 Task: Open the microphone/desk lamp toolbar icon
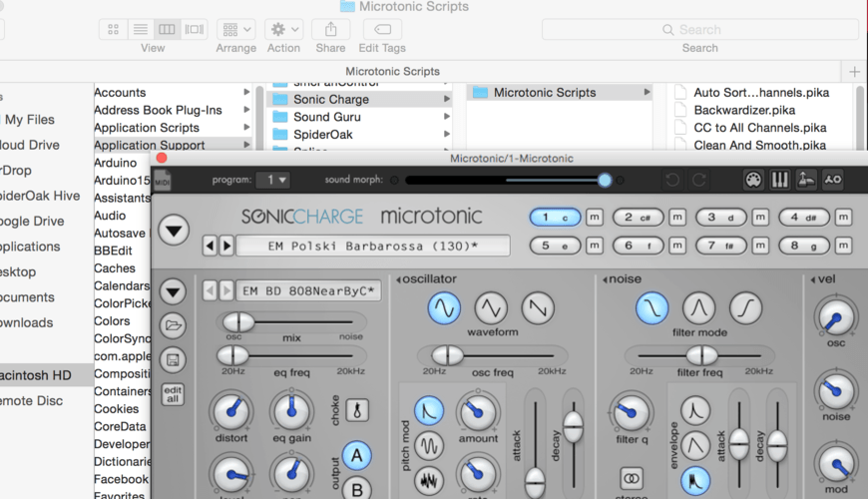coord(806,180)
